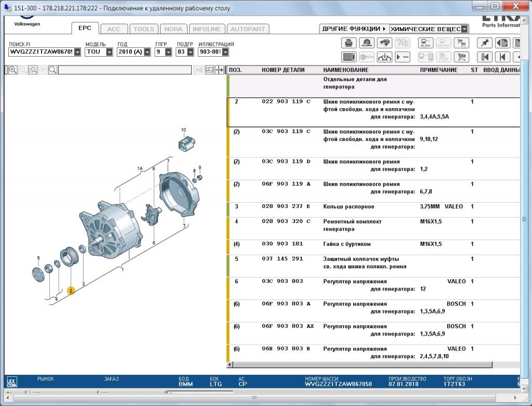Click the print icon in toolbar
Screen dimensions: 532x406
point(348,43)
